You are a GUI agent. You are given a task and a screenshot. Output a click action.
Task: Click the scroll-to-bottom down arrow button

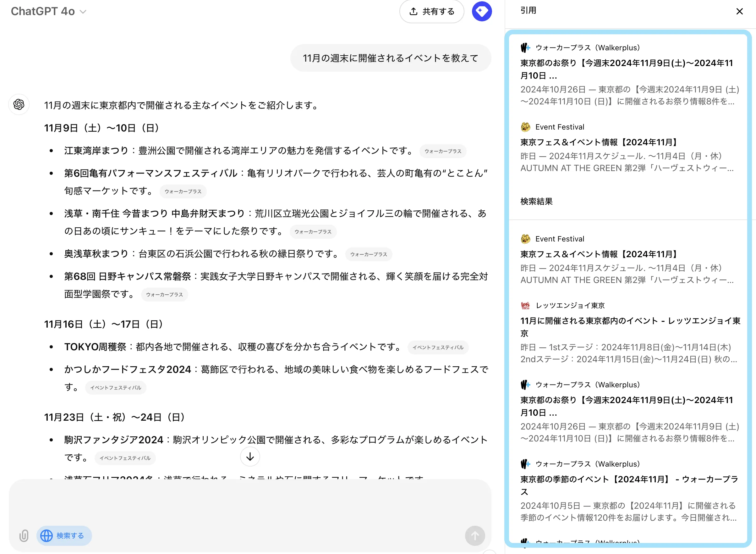(x=250, y=457)
